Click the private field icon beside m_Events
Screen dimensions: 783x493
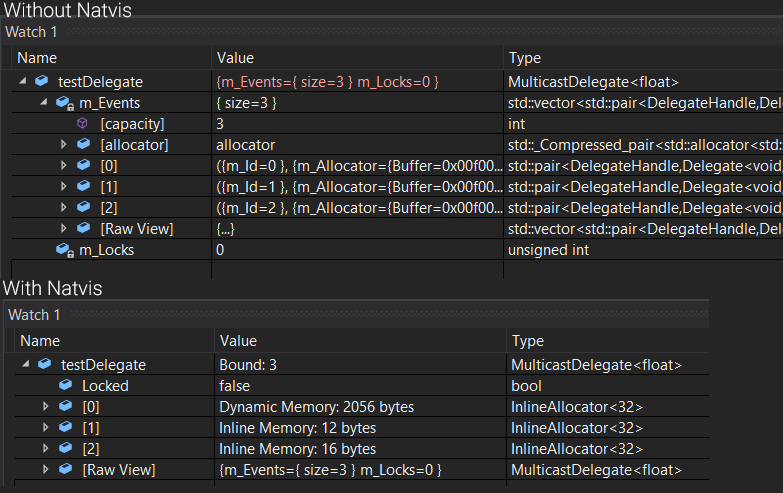(x=64, y=103)
